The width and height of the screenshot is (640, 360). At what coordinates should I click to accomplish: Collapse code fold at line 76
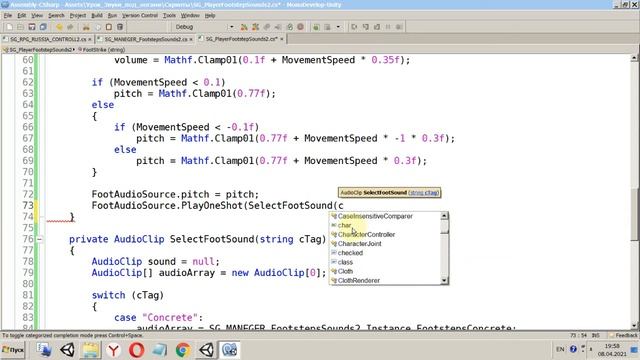(x=40, y=239)
